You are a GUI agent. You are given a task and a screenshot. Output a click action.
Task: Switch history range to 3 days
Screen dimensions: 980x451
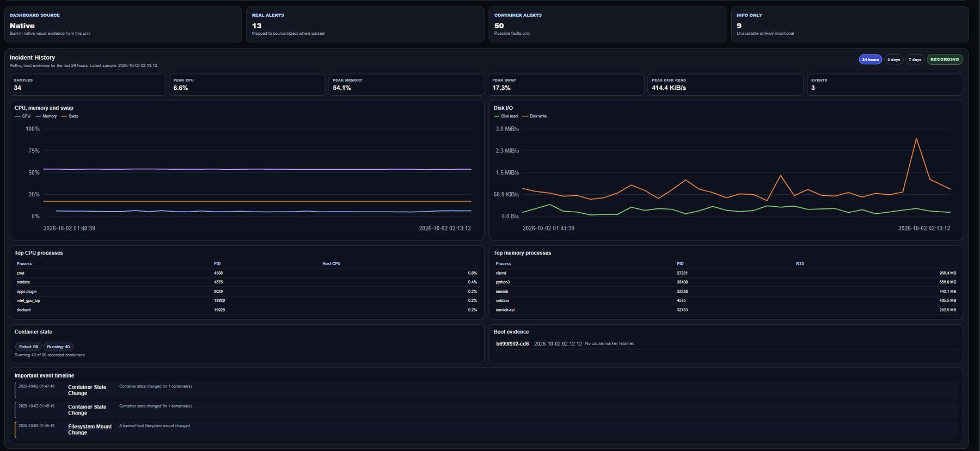[x=893, y=59]
